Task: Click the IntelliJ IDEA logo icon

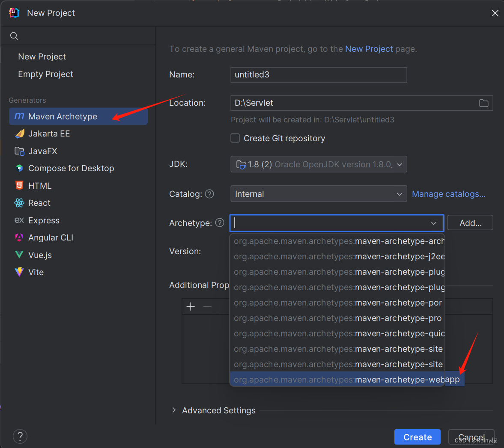Action: [x=14, y=13]
